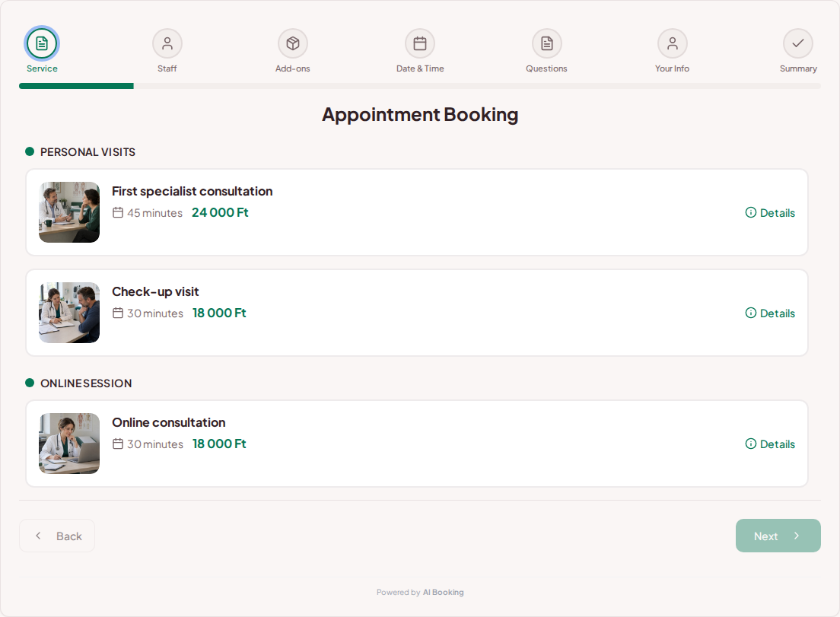The width and height of the screenshot is (840, 617).
Task: Click calendar icon in Check-up visit row
Action: pos(118,313)
